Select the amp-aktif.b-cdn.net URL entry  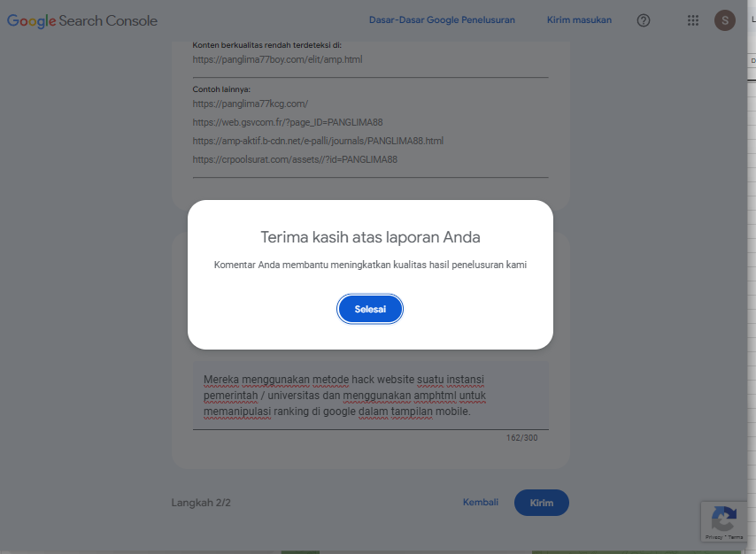coord(318,142)
